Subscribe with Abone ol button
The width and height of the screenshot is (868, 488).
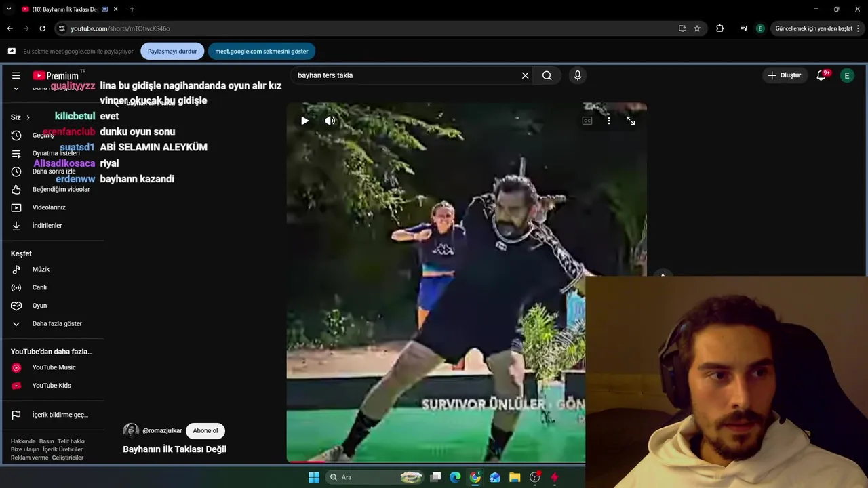click(205, 430)
